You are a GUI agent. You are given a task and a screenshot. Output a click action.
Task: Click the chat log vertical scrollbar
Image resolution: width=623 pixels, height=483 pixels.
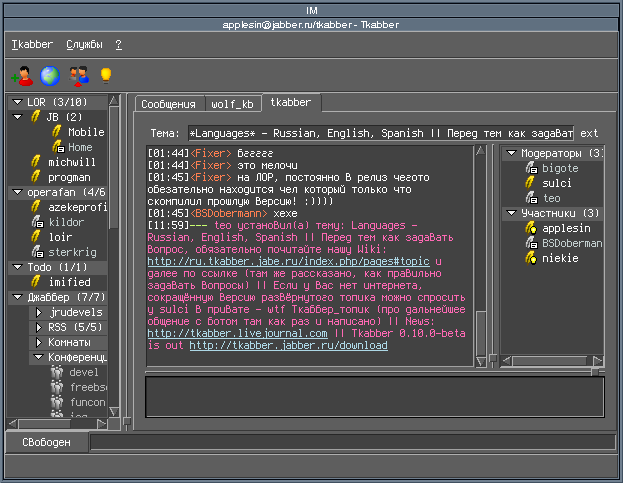click(x=481, y=250)
